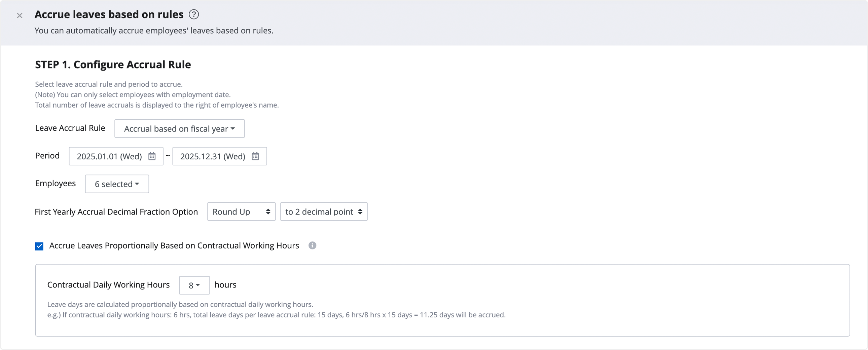
Task: Click the "Accrue Leaves Proportionally" label text
Action: [x=174, y=245]
